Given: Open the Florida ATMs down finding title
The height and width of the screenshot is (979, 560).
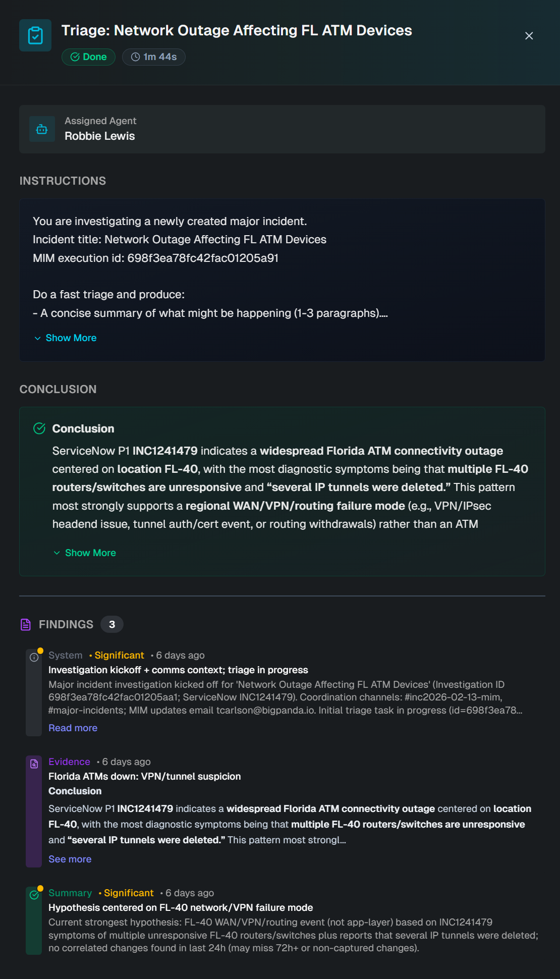Looking at the screenshot, I should click(144, 776).
